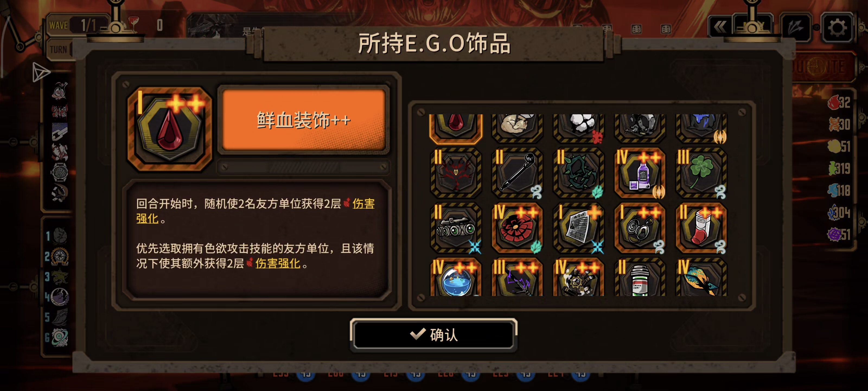Viewport: 868px width, 391px height.
Task: Open the 伤害强化 link in second paragraph
Action: click(277, 263)
